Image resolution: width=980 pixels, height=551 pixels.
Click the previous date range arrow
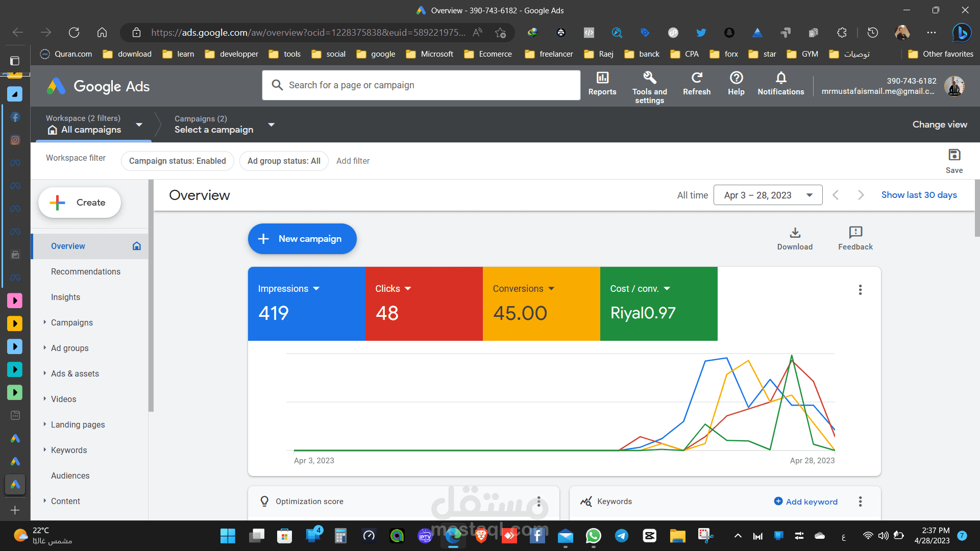click(836, 195)
